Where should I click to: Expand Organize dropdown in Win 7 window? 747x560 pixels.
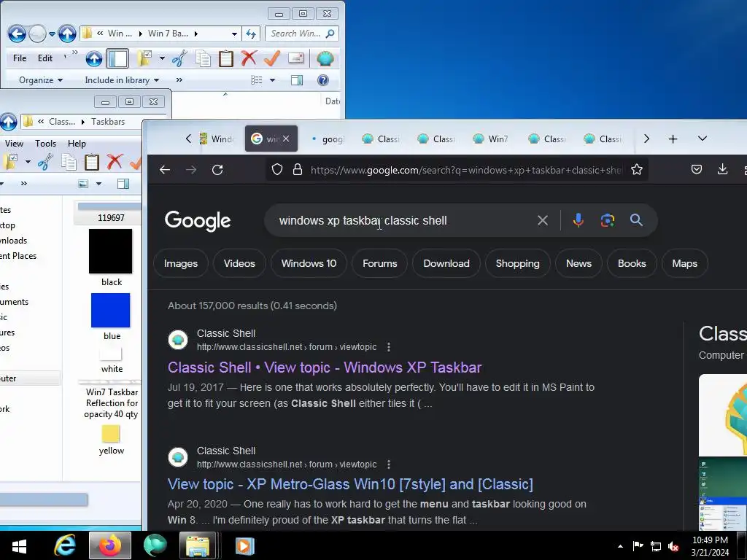point(41,80)
